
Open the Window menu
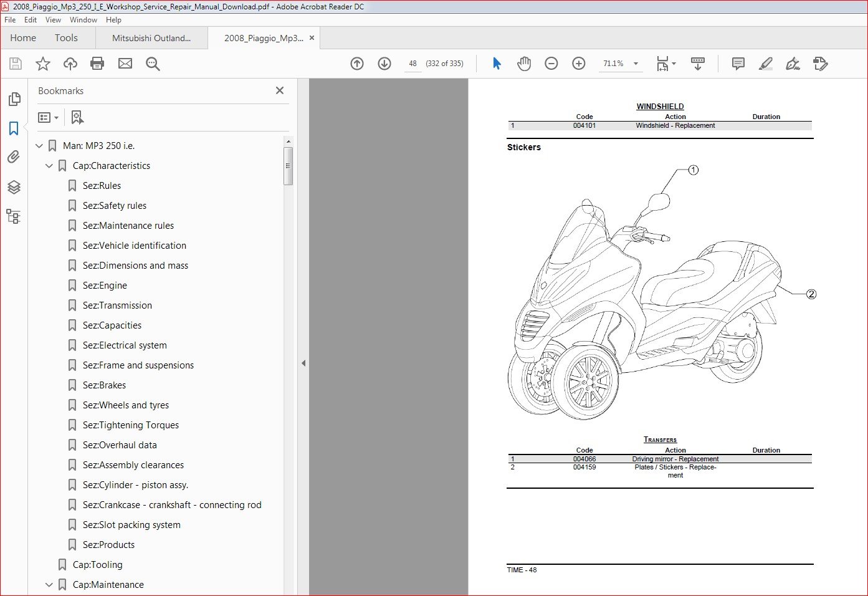[83, 20]
